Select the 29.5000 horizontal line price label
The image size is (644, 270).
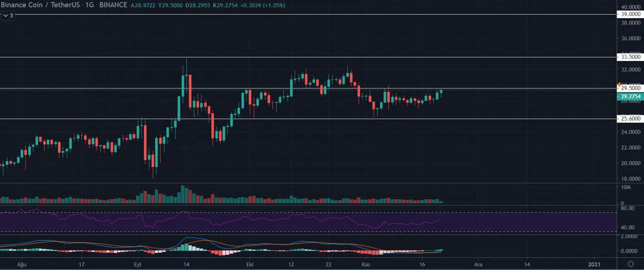(630, 88)
